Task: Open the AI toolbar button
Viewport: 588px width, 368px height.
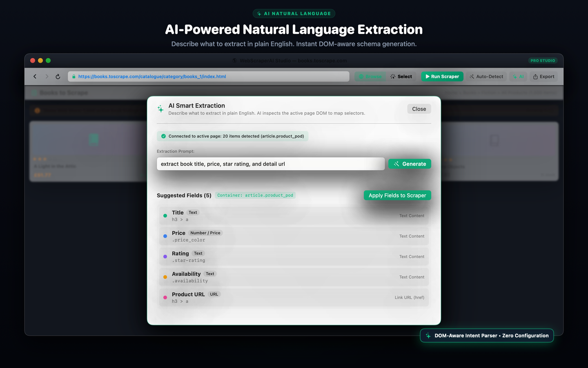Action: pyautogui.click(x=518, y=76)
